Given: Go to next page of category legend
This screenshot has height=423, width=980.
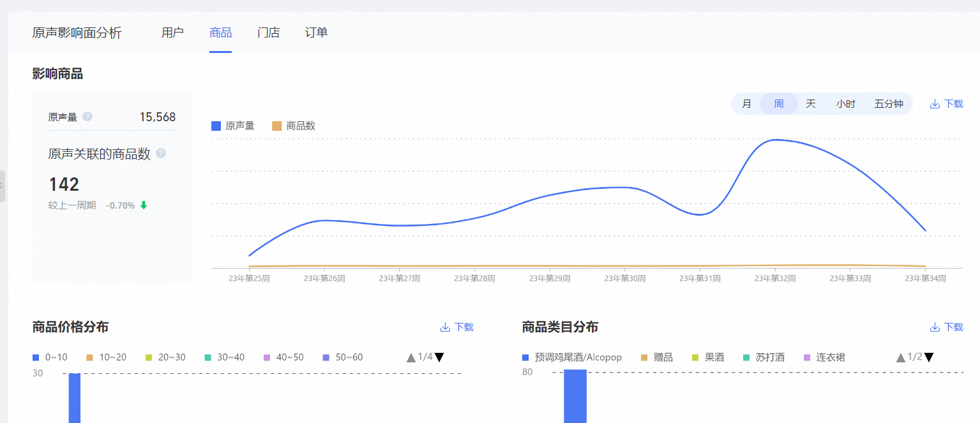Looking at the screenshot, I should [x=929, y=357].
